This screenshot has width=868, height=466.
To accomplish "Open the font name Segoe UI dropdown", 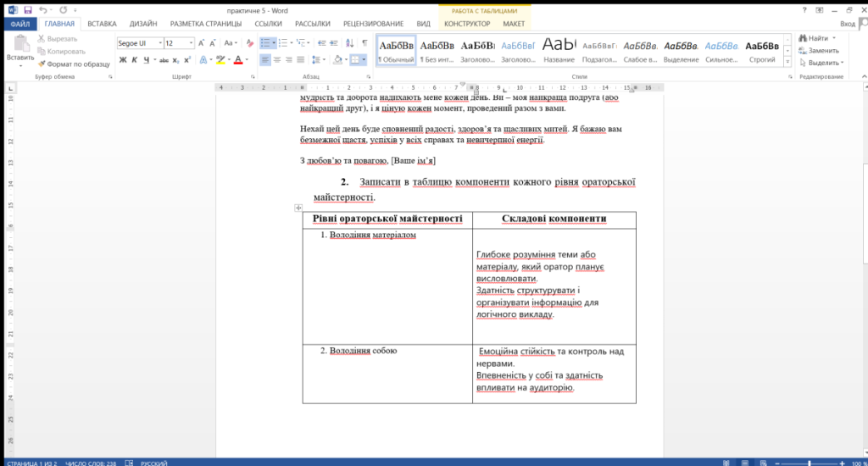I will [160, 43].
